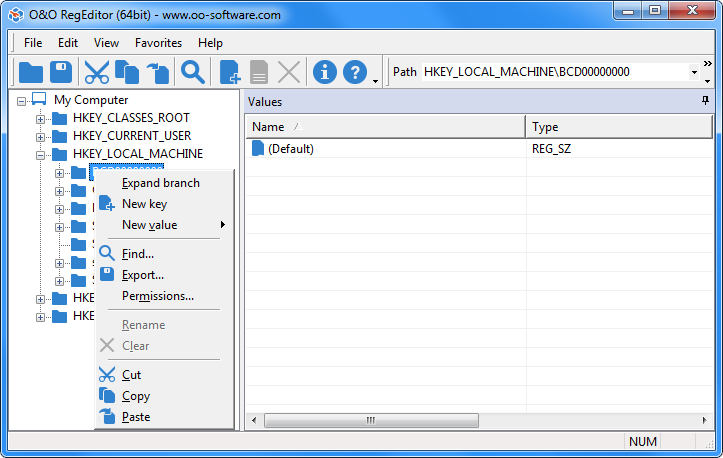Open the Help menu
Viewport: 723px width, 458px height.
210,43
